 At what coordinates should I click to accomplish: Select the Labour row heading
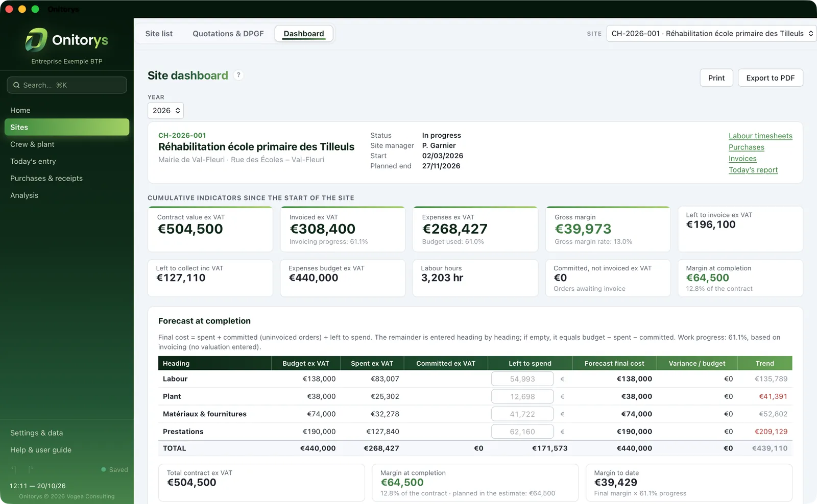click(x=175, y=379)
